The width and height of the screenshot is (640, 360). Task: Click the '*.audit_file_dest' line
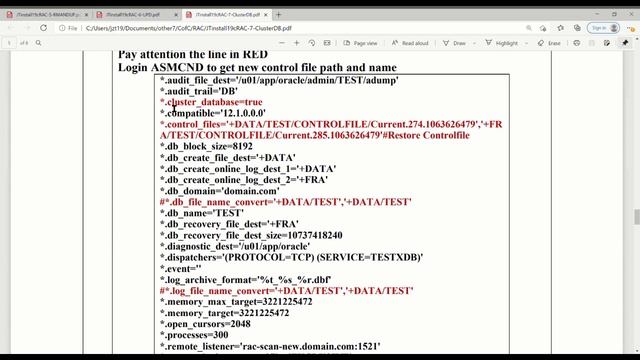click(x=279, y=80)
